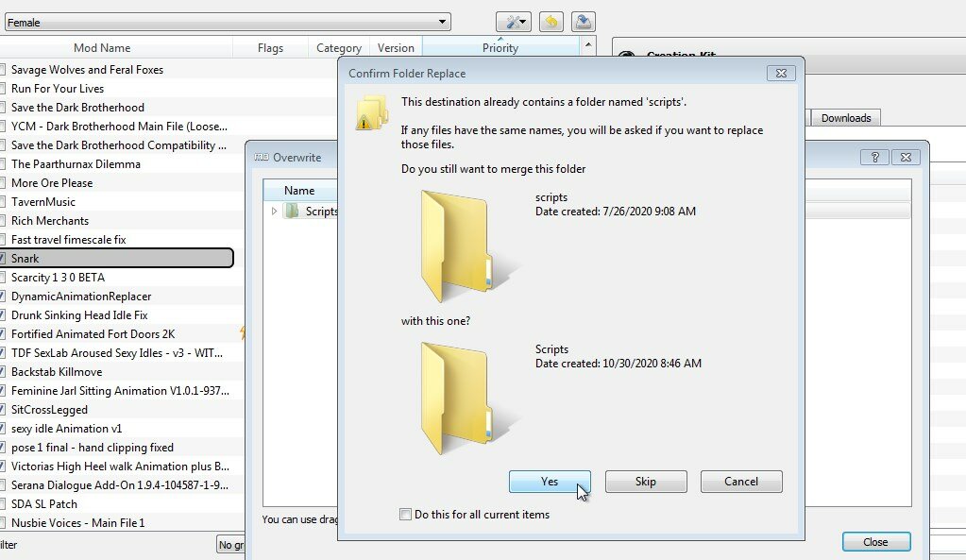The image size is (966, 560).
Task: Sort by Mod Name column header
Action: 102,48
